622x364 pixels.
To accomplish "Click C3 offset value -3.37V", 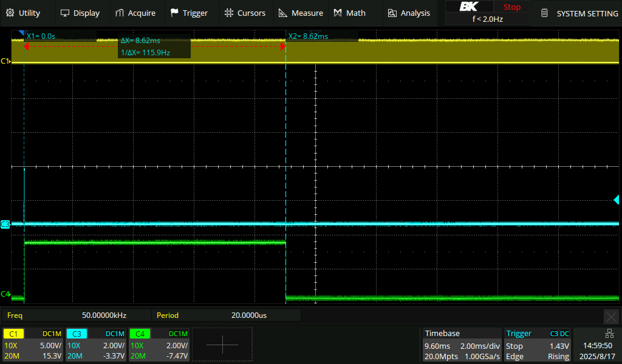I will 114,356.
